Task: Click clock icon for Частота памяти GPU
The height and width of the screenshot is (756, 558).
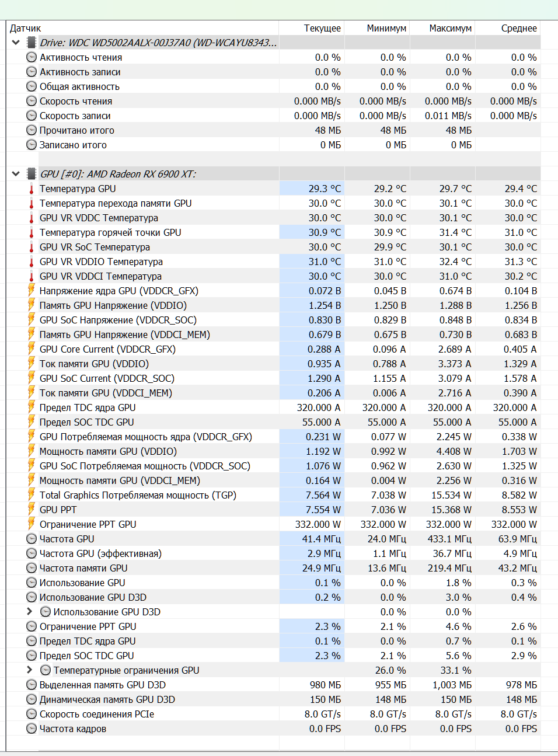Action: pyautogui.click(x=32, y=568)
